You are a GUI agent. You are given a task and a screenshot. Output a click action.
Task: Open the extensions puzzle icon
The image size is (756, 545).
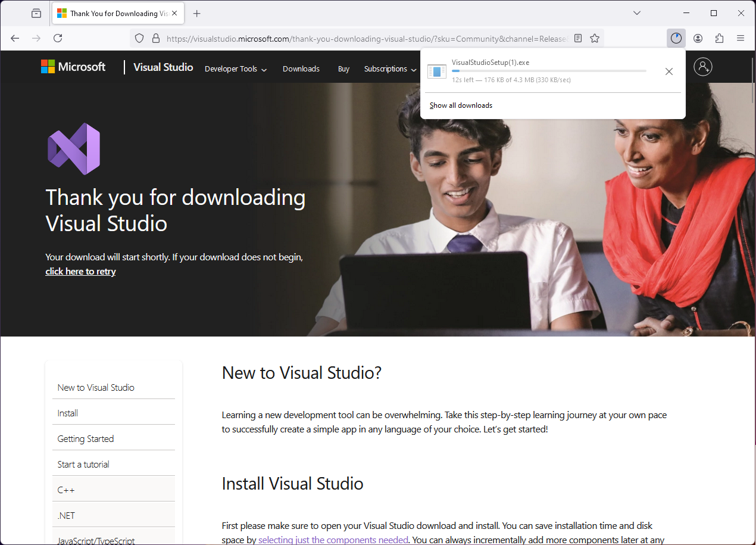tap(719, 38)
